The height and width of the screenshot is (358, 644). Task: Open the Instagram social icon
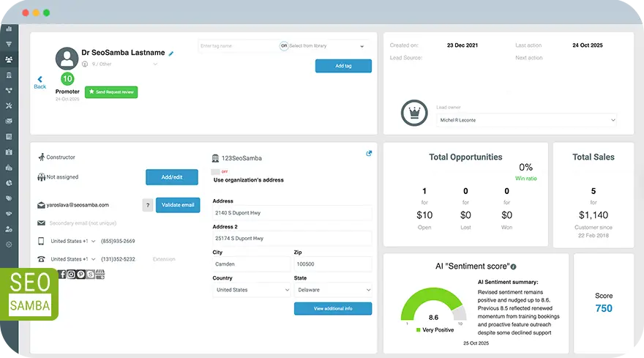point(71,274)
